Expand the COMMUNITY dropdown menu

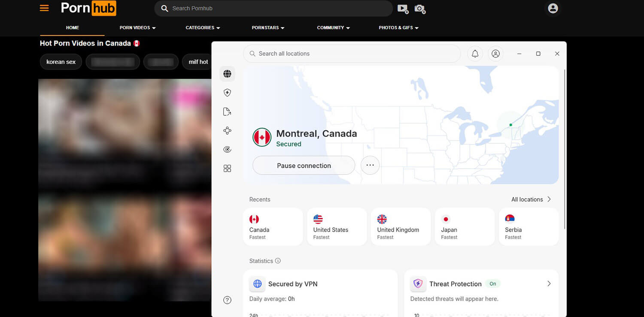tap(333, 27)
